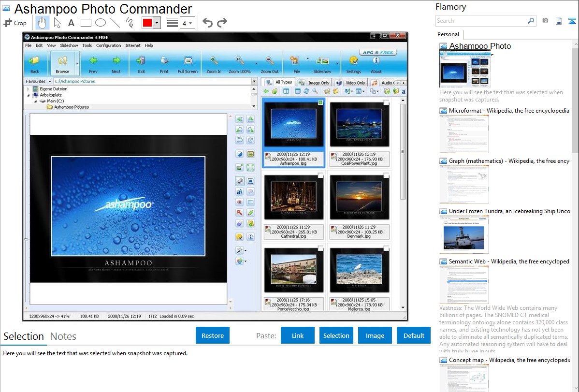Click the red color swatch
This screenshot has height=392, width=579.
click(x=147, y=23)
